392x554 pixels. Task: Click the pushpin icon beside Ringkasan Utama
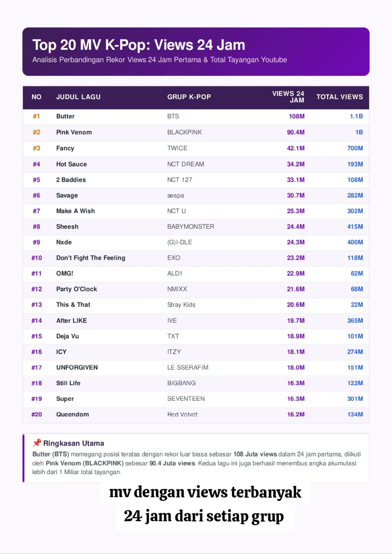(x=37, y=443)
